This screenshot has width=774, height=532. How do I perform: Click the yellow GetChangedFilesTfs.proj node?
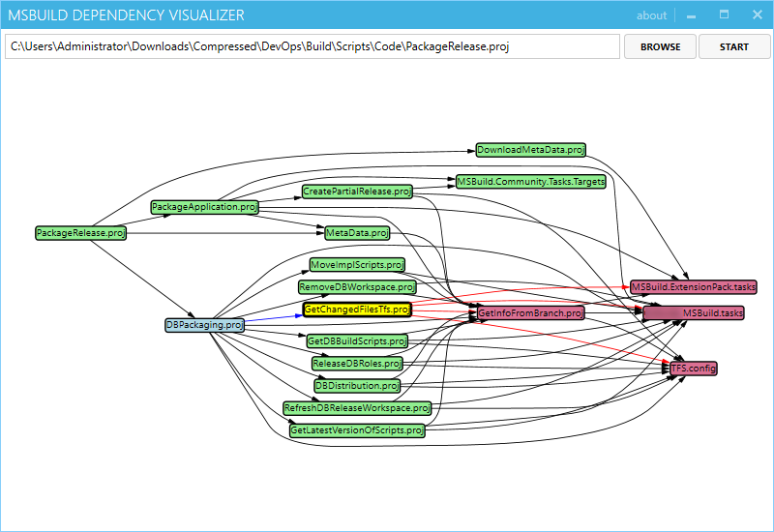pyautogui.click(x=356, y=310)
